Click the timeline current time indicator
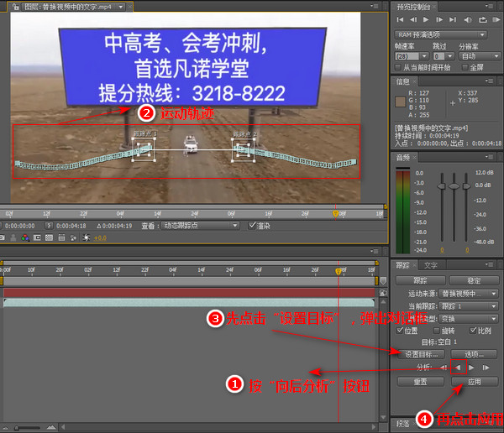Image resolution: width=504 pixels, height=433 pixels. 339,272
